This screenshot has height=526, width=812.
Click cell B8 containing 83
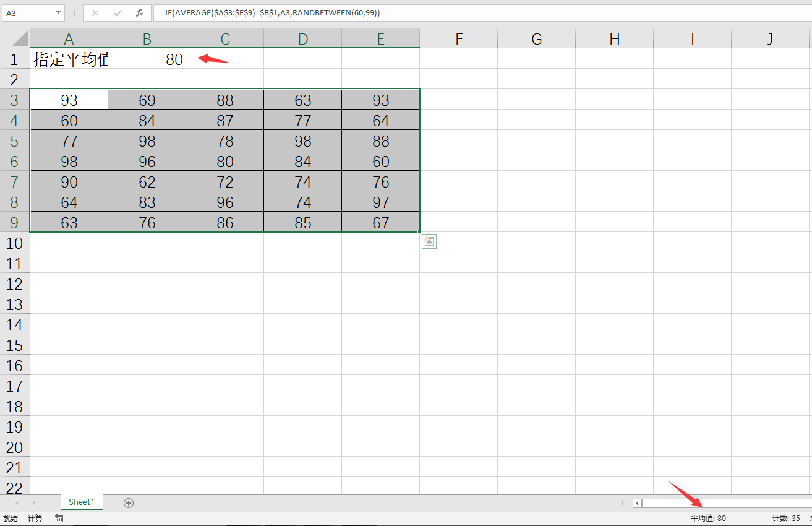[x=147, y=202]
